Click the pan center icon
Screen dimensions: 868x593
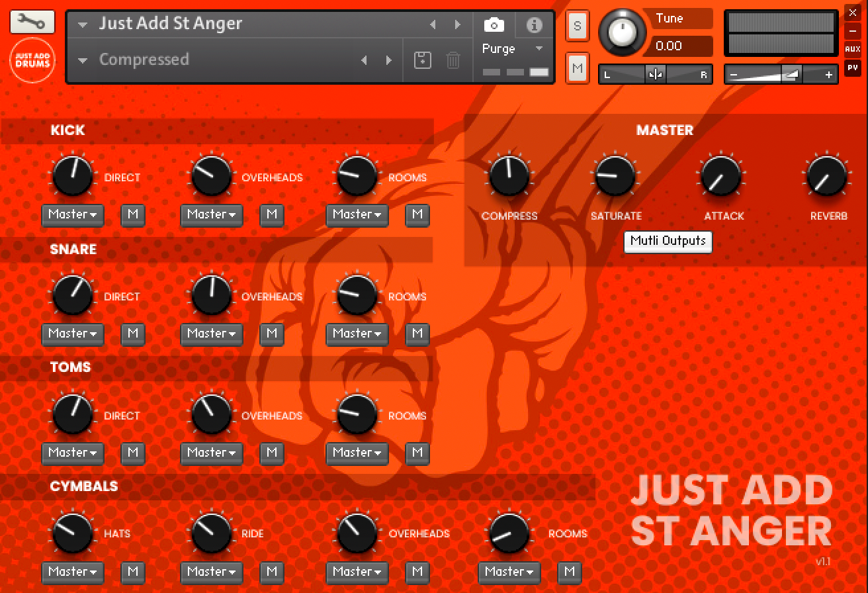click(656, 75)
